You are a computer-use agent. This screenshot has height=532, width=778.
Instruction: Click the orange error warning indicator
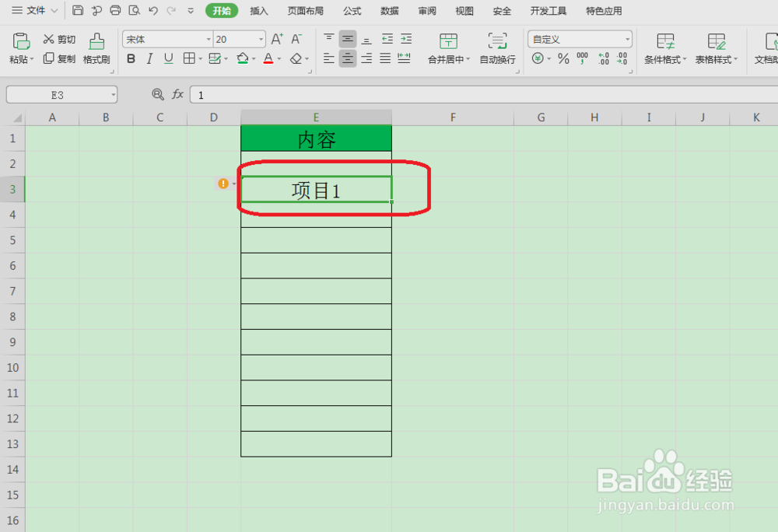pyautogui.click(x=223, y=184)
